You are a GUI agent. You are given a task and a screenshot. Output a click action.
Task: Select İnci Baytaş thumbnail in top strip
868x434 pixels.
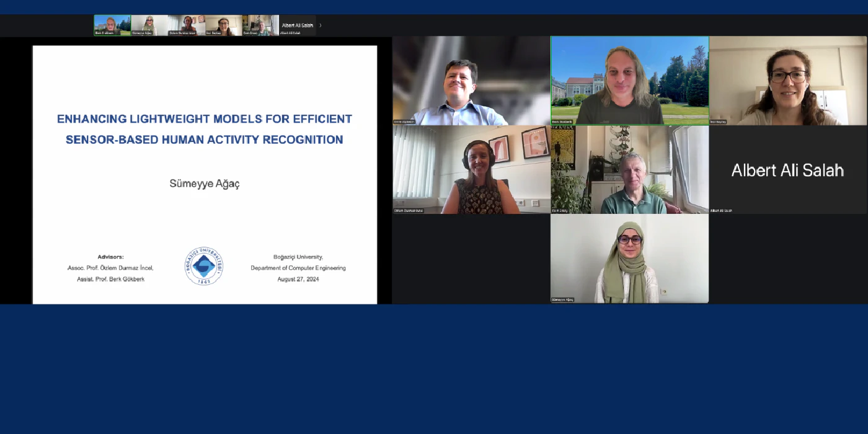pyautogui.click(x=223, y=25)
